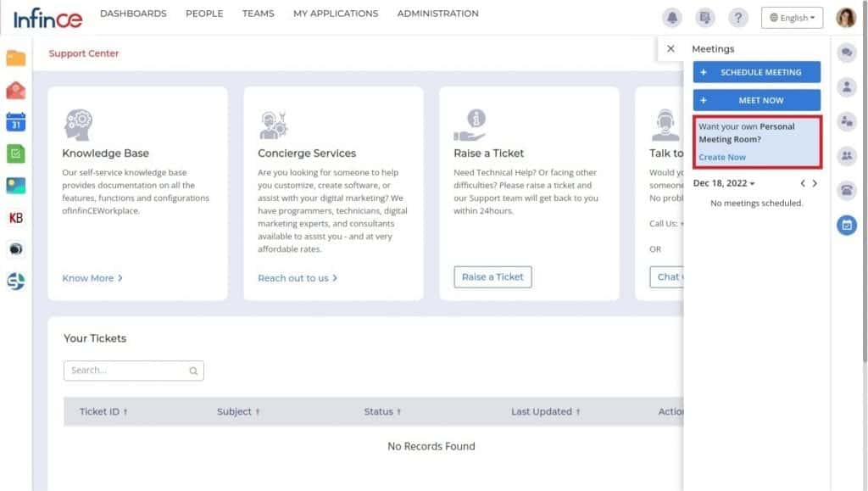This screenshot has width=868, height=491.
Task: Click the partially hidden Chat button
Action: click(x=667, y=276)
